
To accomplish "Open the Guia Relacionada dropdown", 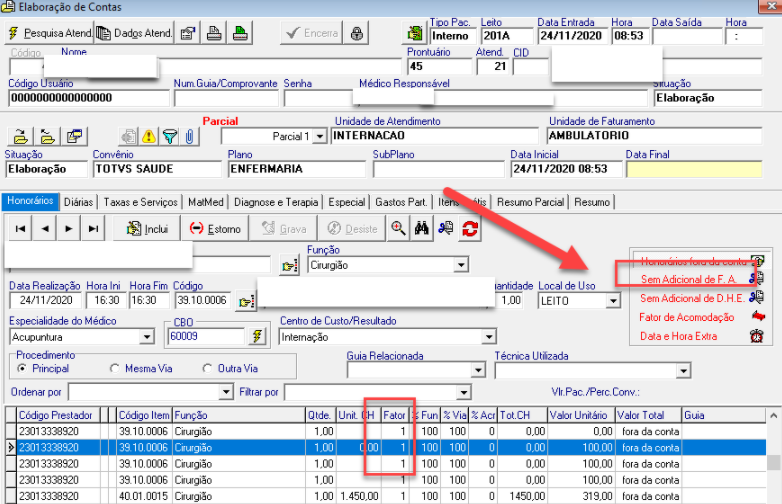I will click(x=478, y=370).
